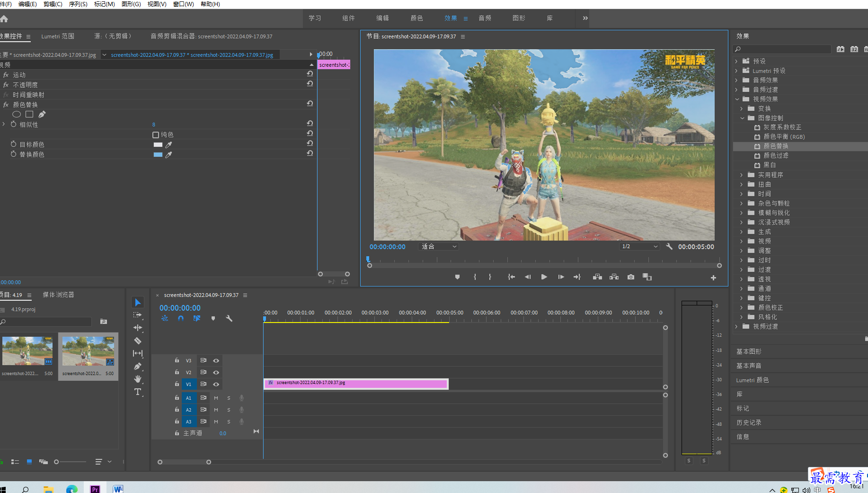Add a marker in program monitor
Image resolution: width=868 pixels, height=493 pixels.
tap(457, 277)
